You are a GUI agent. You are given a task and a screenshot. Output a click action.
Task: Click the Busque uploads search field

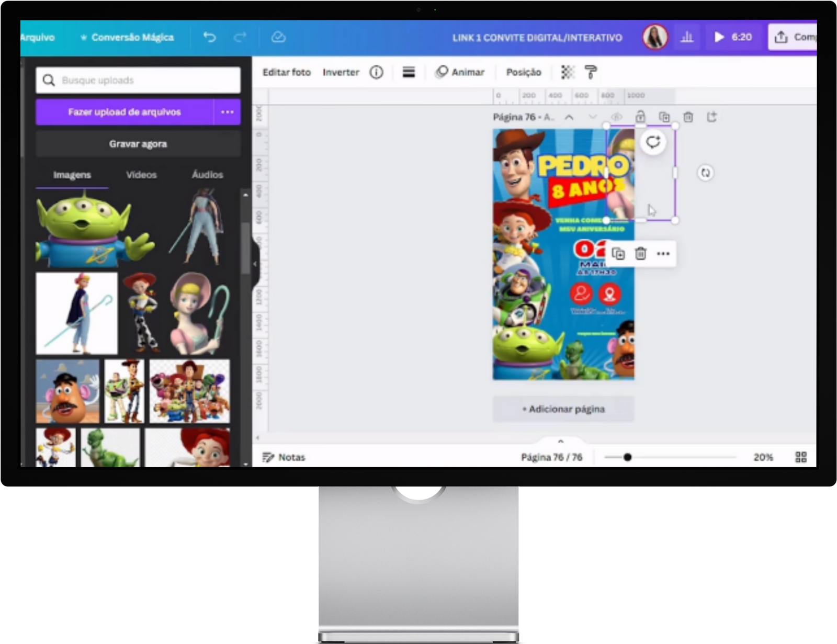point(138,80)
